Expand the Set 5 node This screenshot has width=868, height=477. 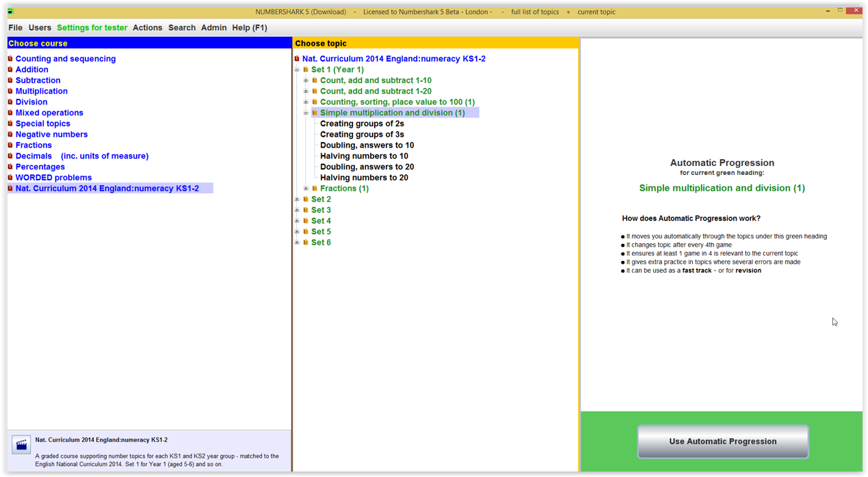(297, 232)
